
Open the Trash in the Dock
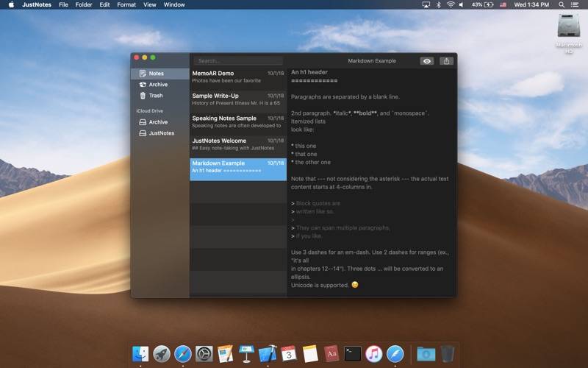pos(447,354)
